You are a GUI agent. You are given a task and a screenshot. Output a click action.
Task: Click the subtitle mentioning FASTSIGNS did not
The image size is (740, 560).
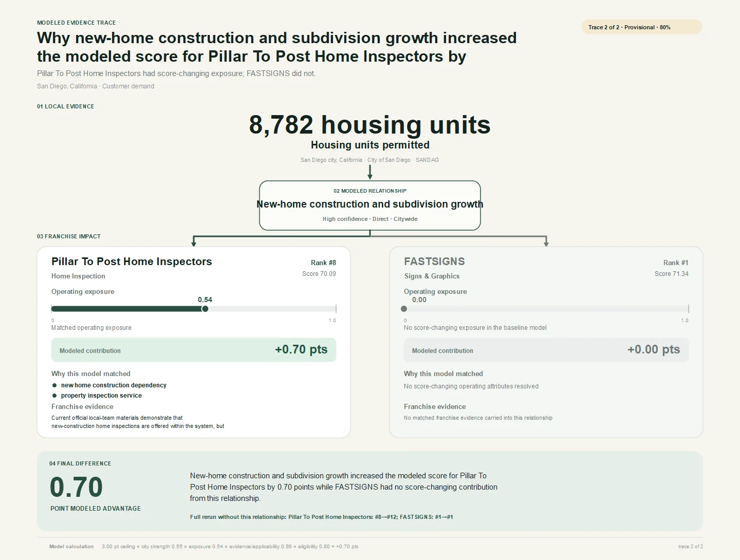pyautogui.click(x=176, y=73)
